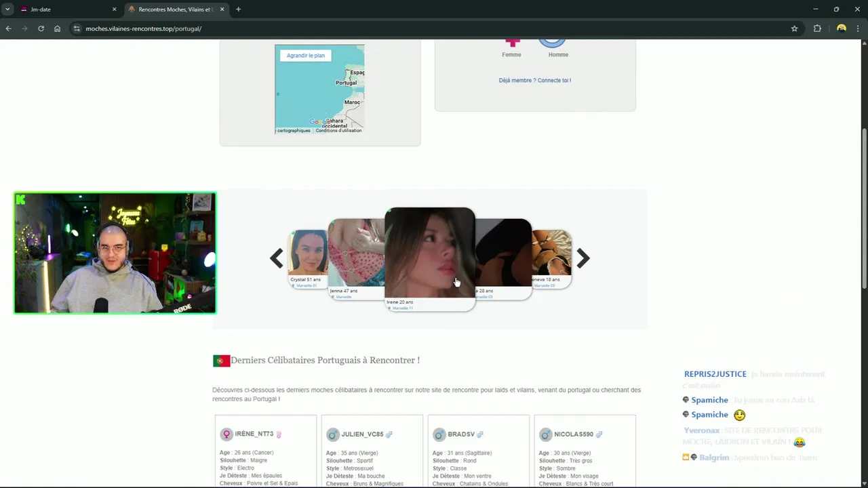The width and height of the screenshot is (868, 488).
Task: Open BRADSV profile name
Action: point(461,434)
